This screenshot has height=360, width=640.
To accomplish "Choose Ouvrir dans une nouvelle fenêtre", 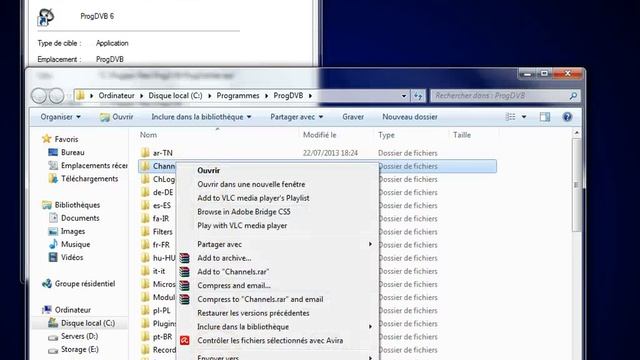I will click(x=251, y=184).
